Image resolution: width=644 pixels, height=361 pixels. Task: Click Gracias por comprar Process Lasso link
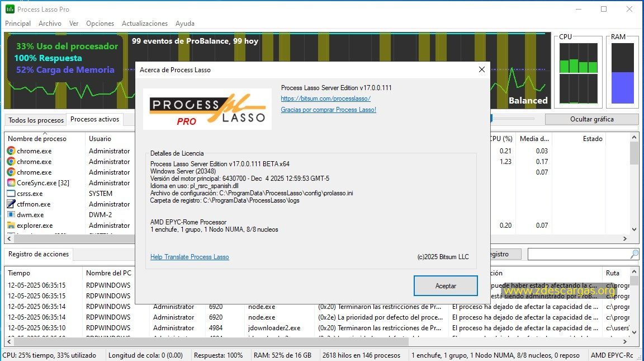pyautogui.click(x=329, y=110)
